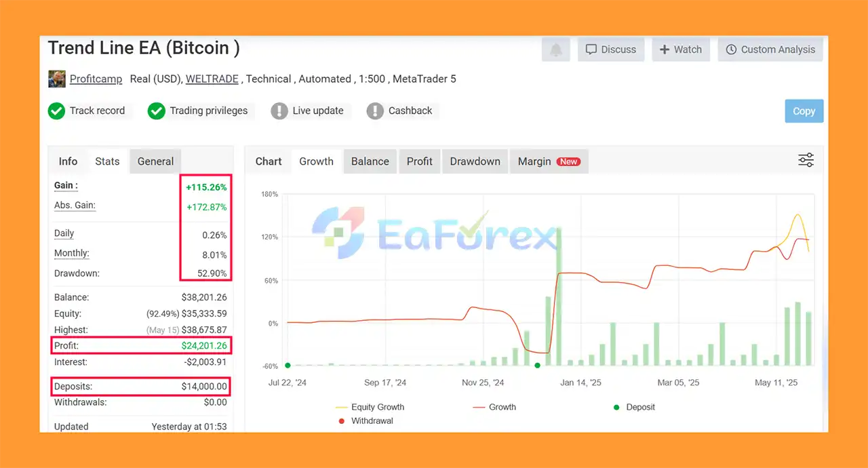Select the Chart tab
This screenshot has width=868, height=468.
pos(269,161)
